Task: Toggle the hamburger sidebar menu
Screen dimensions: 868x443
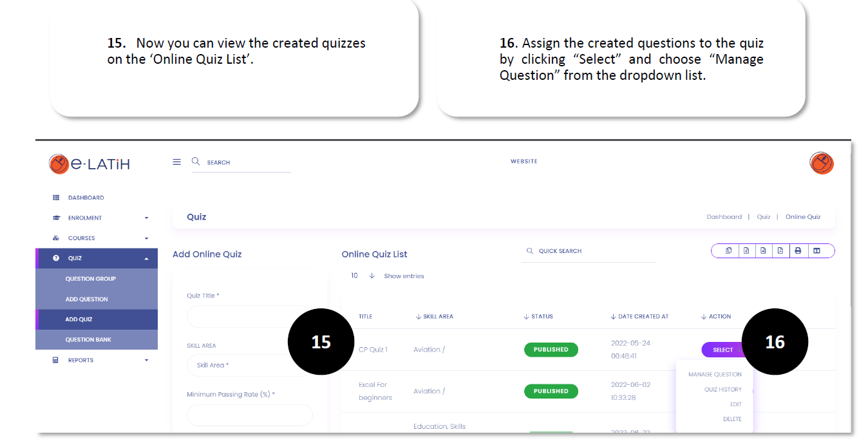Action: click(177, 162)
